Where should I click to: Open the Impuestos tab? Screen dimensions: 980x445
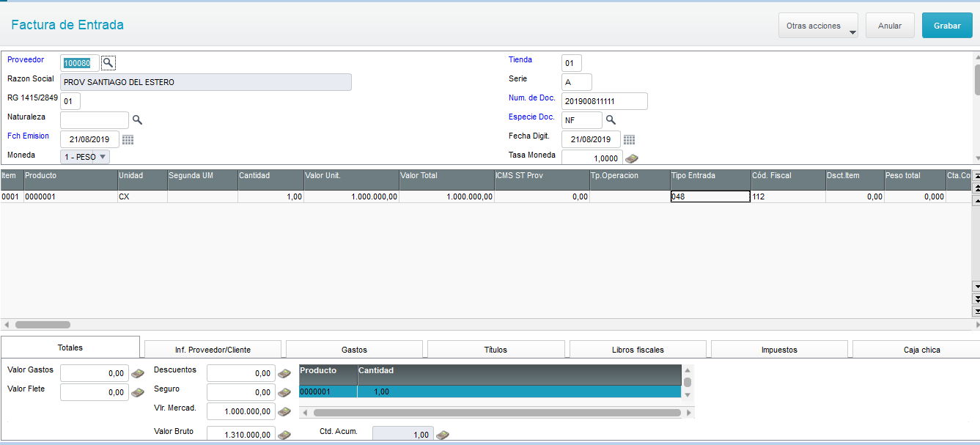click(779, 350)
